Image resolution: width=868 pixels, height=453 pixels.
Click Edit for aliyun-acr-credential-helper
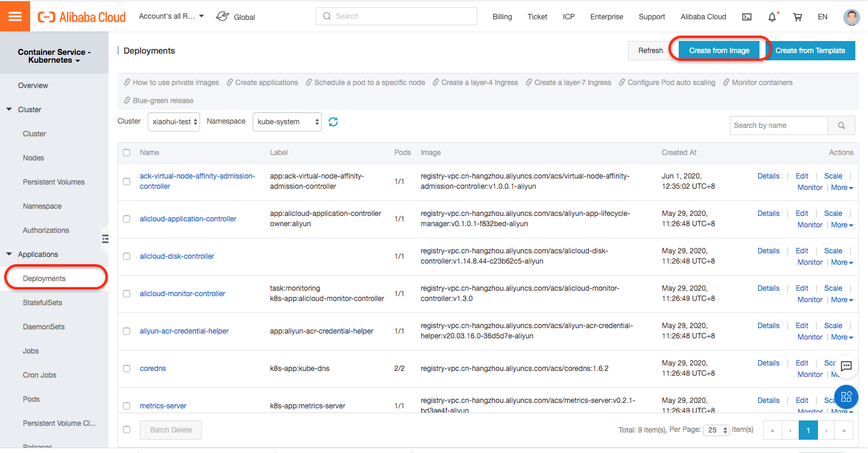pyautogui.click(x=802, y=326)
